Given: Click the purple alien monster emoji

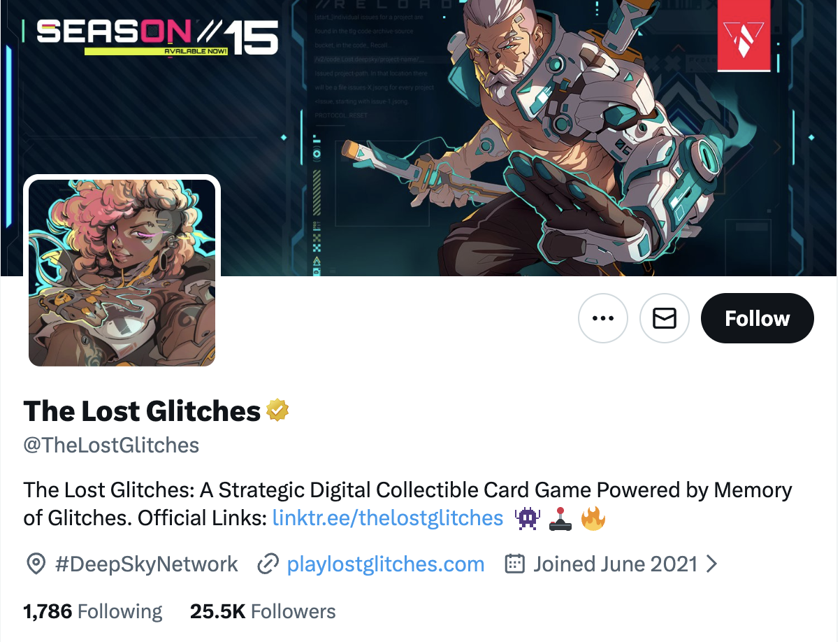Looking at the screenshot, I should (528, 518).
